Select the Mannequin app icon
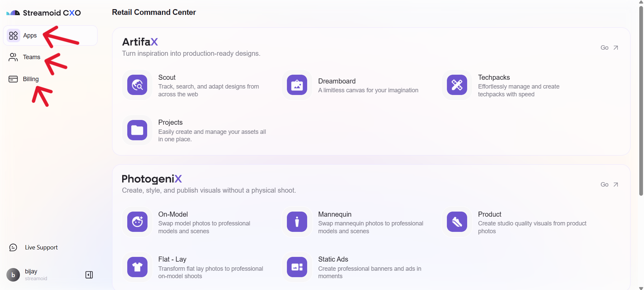Image resolution: width=644 pixels, height=290 pixels. (x=297, y=222)
